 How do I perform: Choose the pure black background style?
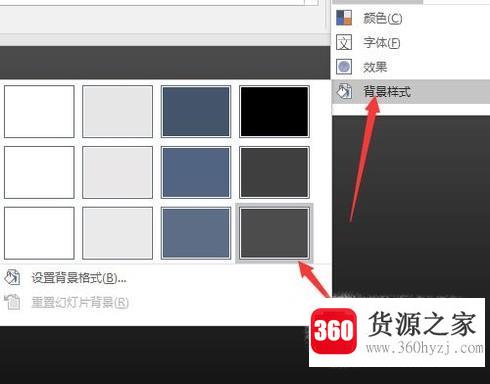pos(274,111)
